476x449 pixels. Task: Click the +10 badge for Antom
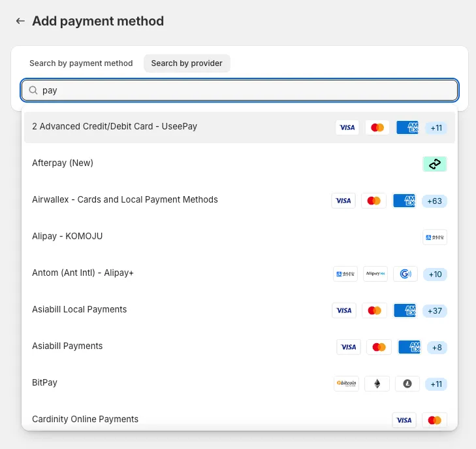click(x=435, y=274)
